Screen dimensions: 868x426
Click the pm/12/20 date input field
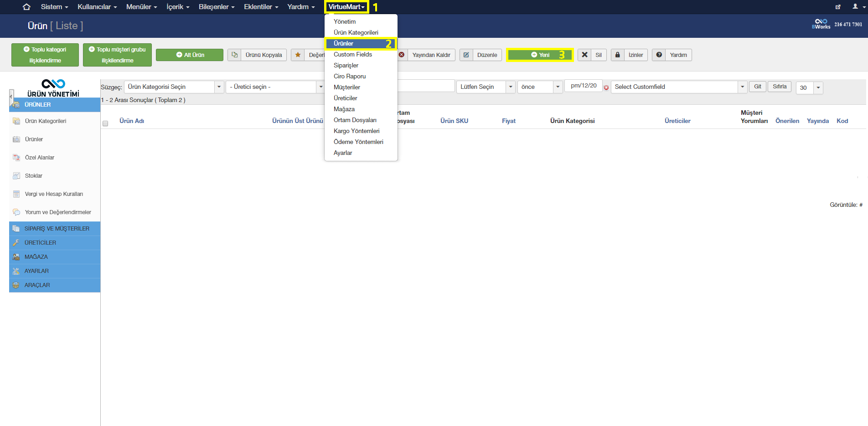[x=584, y=86]
